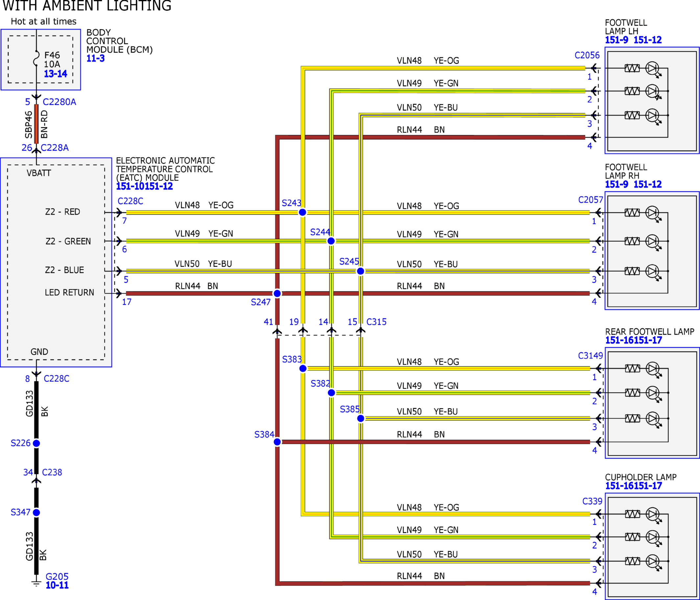Screen dimensions: 700x600
Task: Click connector label C315
Action: (376, 322)
